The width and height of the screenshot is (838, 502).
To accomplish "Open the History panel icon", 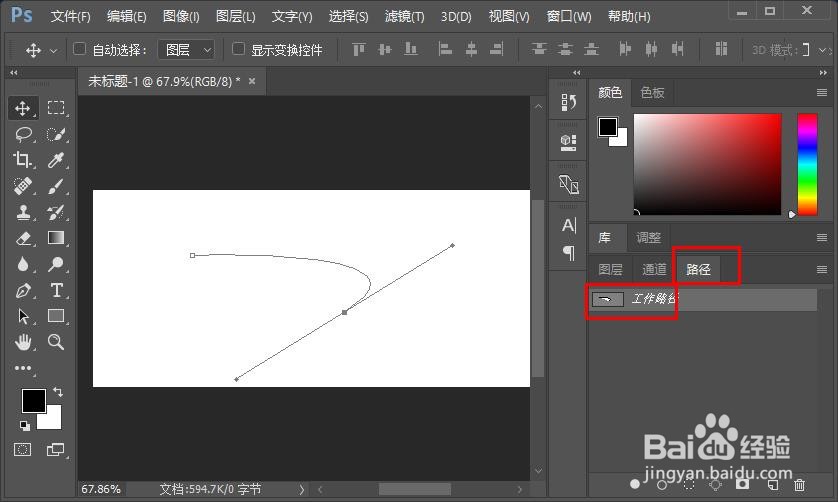I will 568,101.
